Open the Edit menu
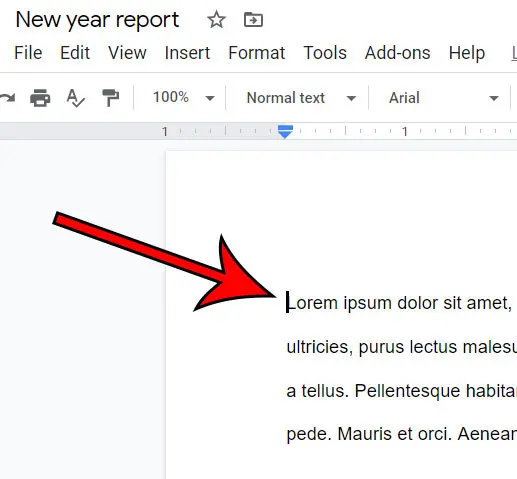 75,53
